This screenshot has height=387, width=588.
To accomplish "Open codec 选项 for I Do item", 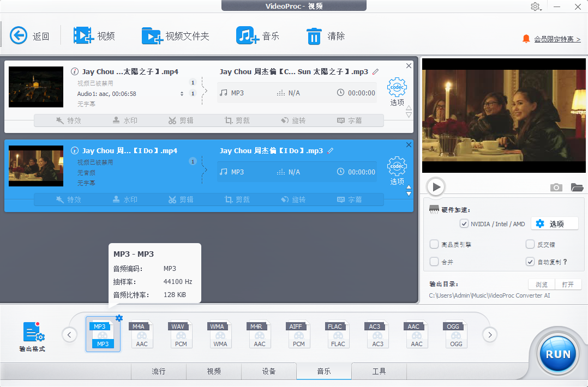I will 397,171.
